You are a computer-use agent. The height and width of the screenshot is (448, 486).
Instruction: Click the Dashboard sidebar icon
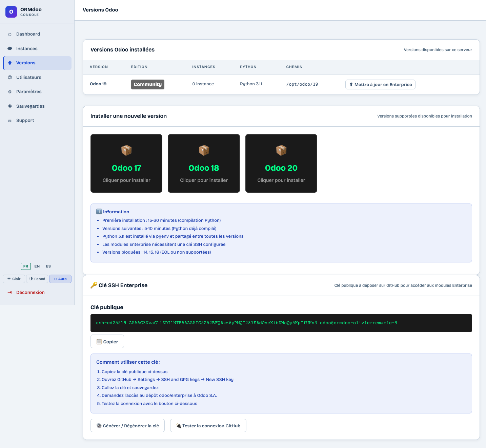[x=10, y=34]
